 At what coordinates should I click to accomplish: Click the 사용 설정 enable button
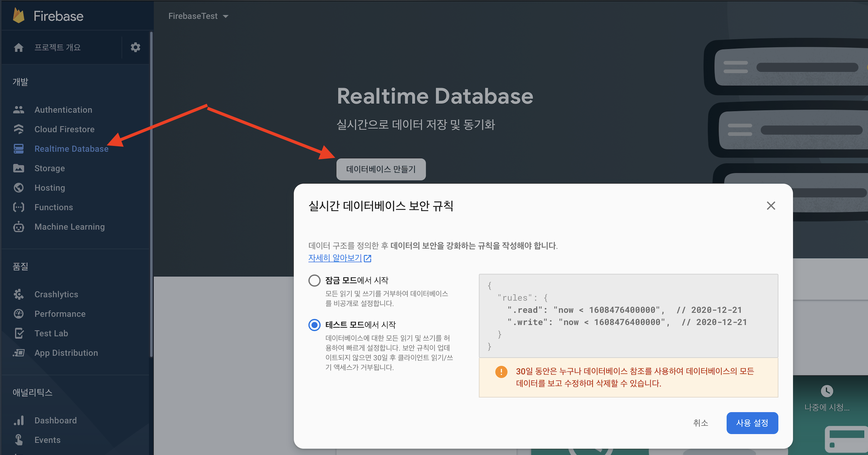click(x=752, y=423)
